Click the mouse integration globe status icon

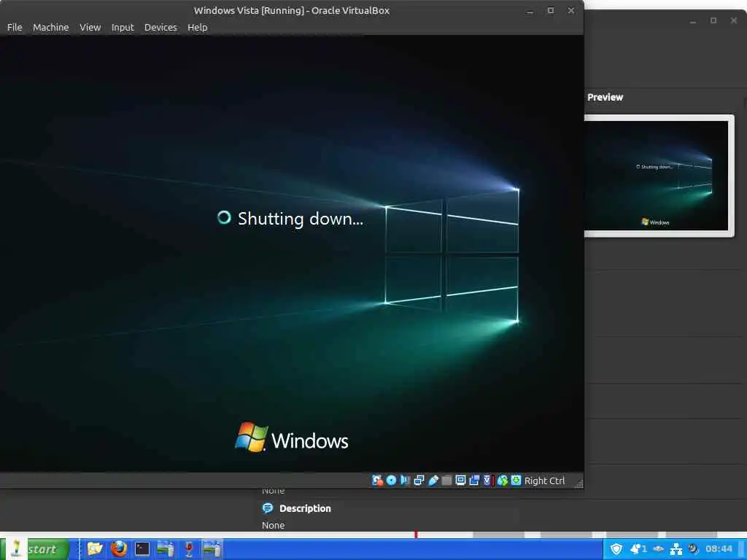coord(502,481)
